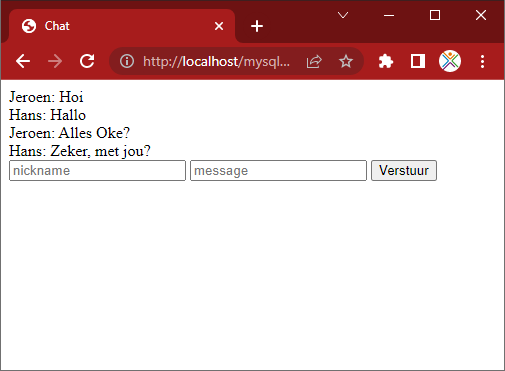
Task: Minimize the browser window
Action: point(389,15)
